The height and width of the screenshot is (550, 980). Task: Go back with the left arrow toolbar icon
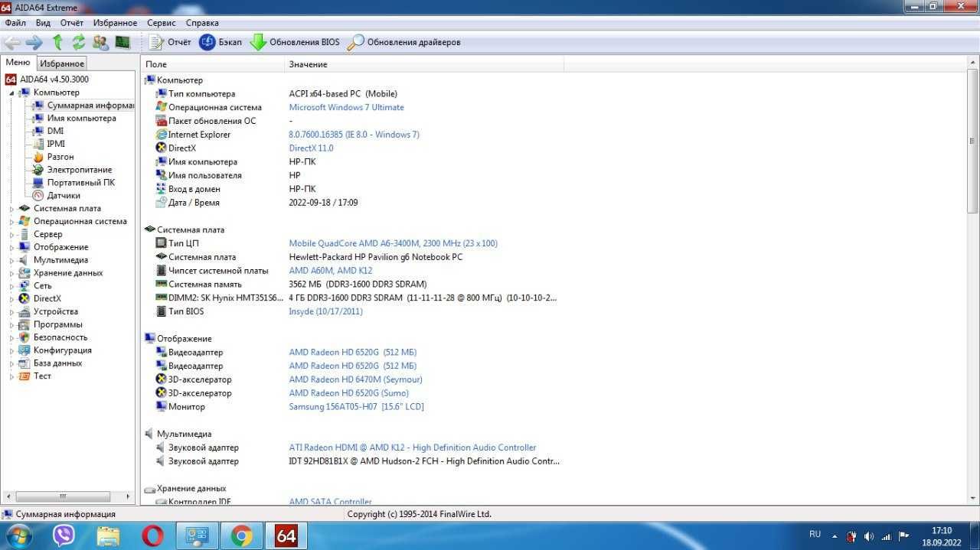pyautogui.click(x=12, y=42)
